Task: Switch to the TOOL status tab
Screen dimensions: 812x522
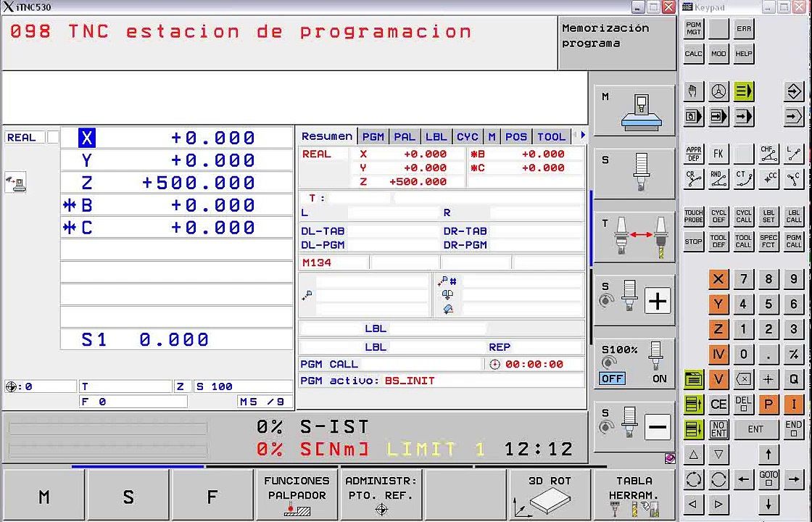Action: [x=551, y=137]
